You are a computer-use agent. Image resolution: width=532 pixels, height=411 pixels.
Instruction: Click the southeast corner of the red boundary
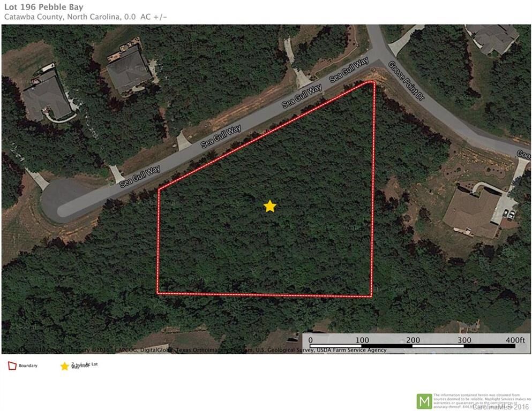point(371,297)
